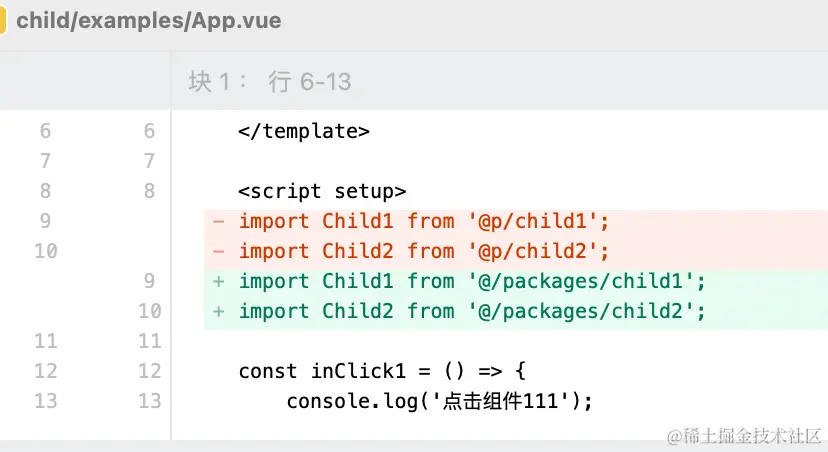Image resolution: width=828 pixels, height=452 pixels.
Task: Click the <script setup> line
Action: pos(322,191)
